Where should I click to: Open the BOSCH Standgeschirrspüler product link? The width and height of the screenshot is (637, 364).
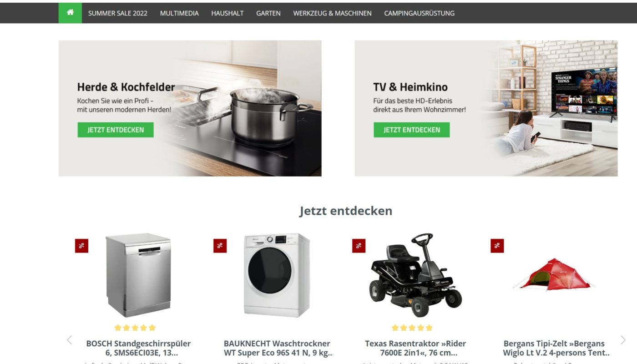[138, 348]
